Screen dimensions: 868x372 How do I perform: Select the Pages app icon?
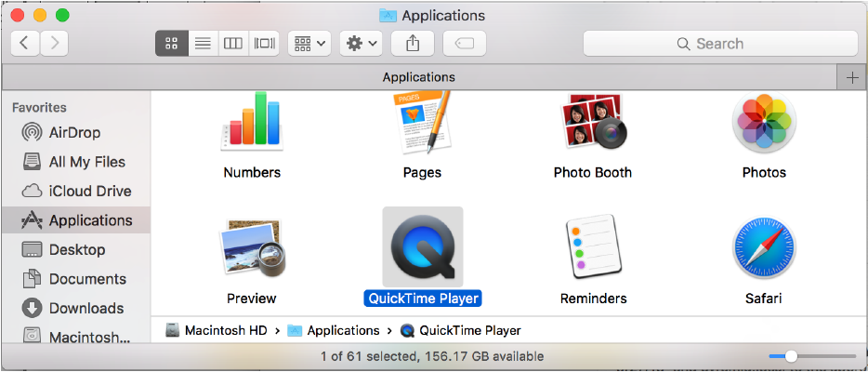(422, 123)
